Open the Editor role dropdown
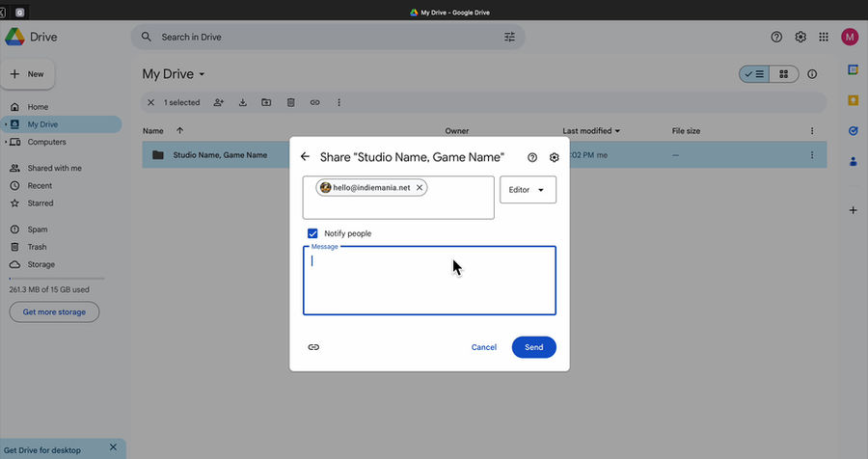Screen dimensions: 868x459 pos(529,189)
